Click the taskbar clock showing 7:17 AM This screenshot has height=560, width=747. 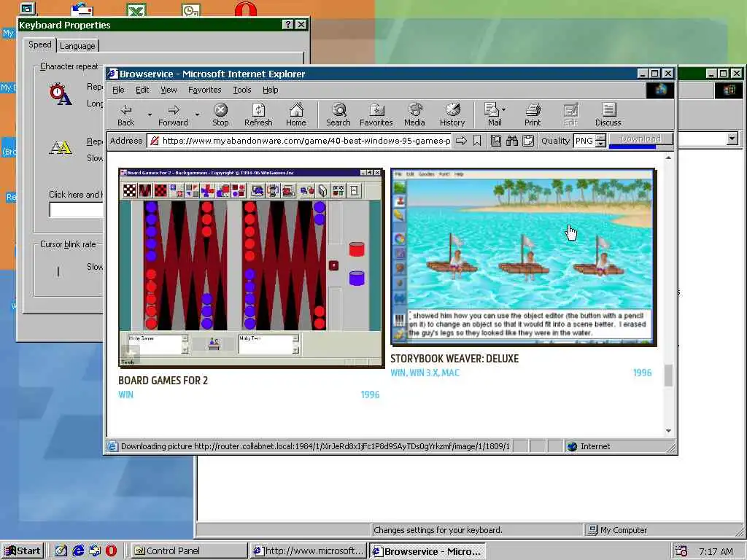pos(716,551)
